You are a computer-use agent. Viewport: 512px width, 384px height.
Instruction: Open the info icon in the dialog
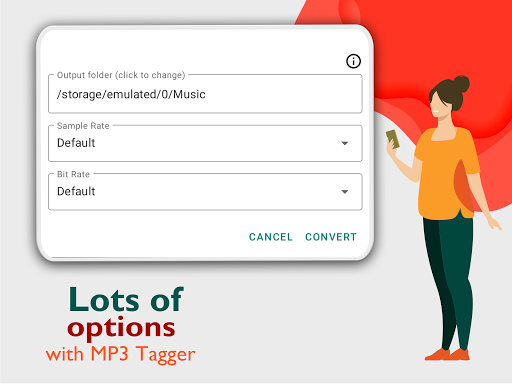353,61
